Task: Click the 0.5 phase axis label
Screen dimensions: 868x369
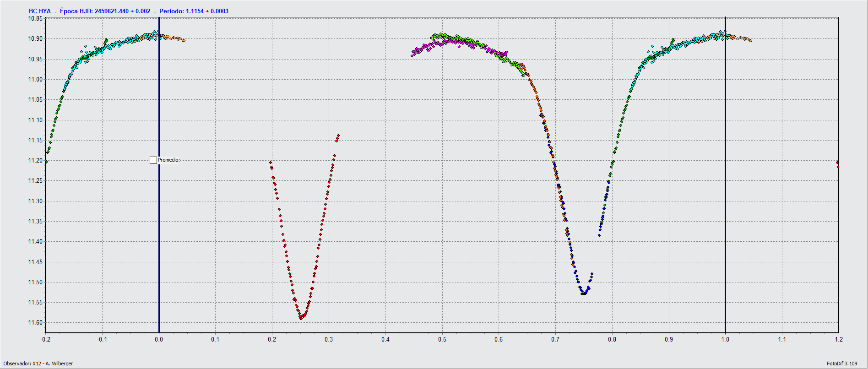Action: [x=442, y=339]
